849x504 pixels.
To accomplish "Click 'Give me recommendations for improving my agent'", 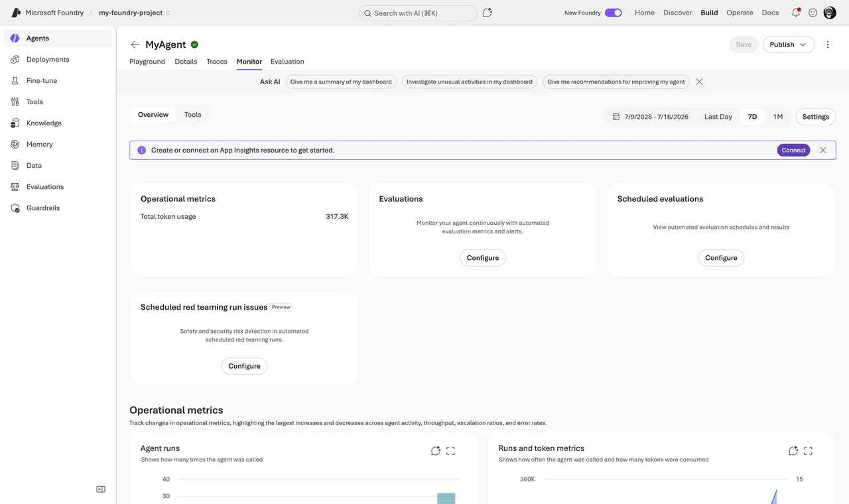I will coord(616,82).
